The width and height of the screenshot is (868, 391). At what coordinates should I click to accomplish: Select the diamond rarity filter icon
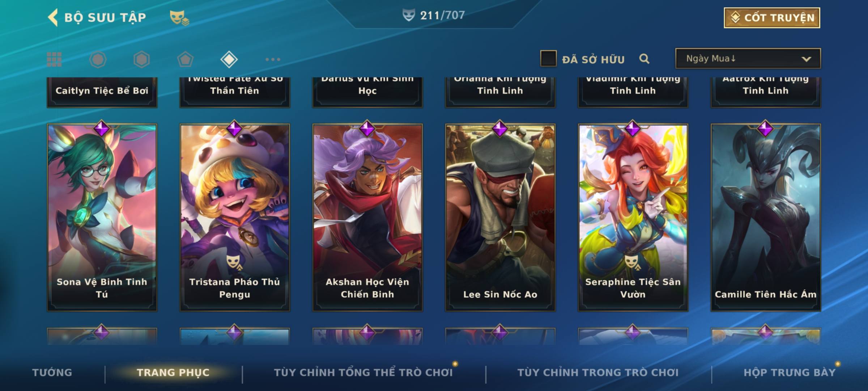click(229, 59)
